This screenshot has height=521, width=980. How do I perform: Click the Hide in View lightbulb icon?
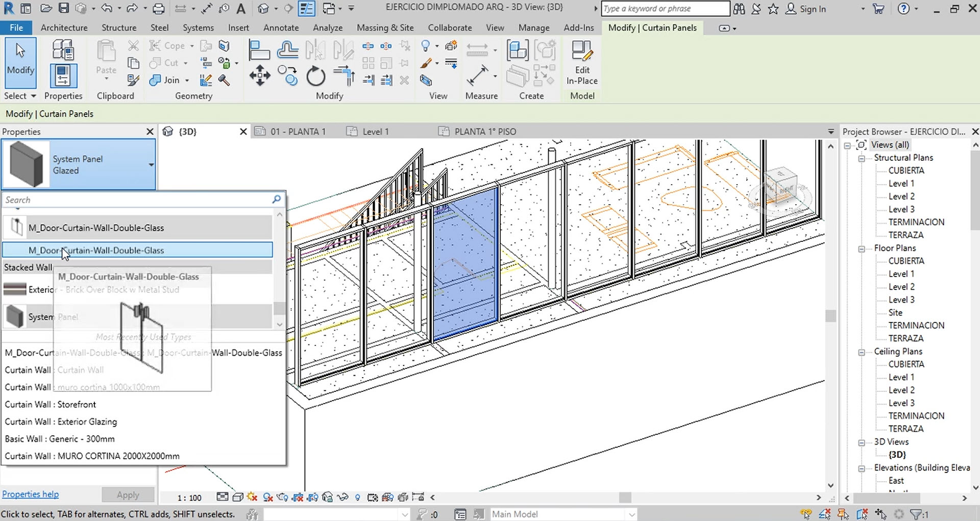[426, 46]
